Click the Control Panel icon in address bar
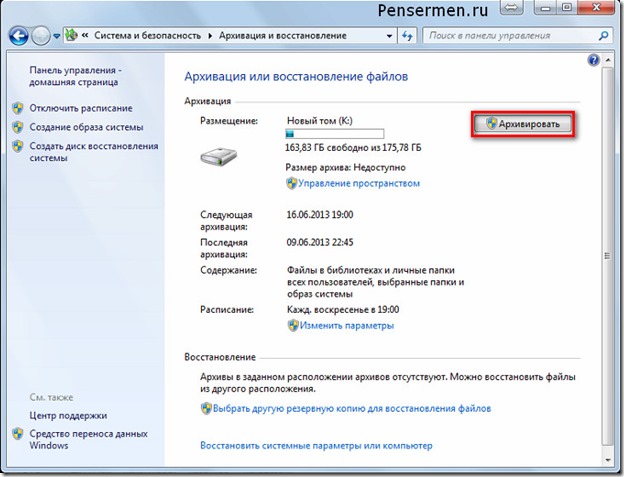Viewport: 624px width, 477px height. [71, 35]
